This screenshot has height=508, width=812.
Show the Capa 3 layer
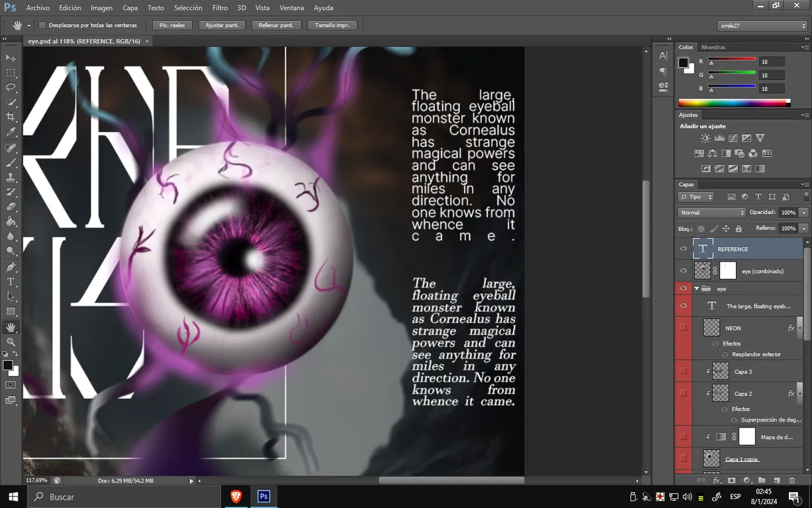click(683, 371)
